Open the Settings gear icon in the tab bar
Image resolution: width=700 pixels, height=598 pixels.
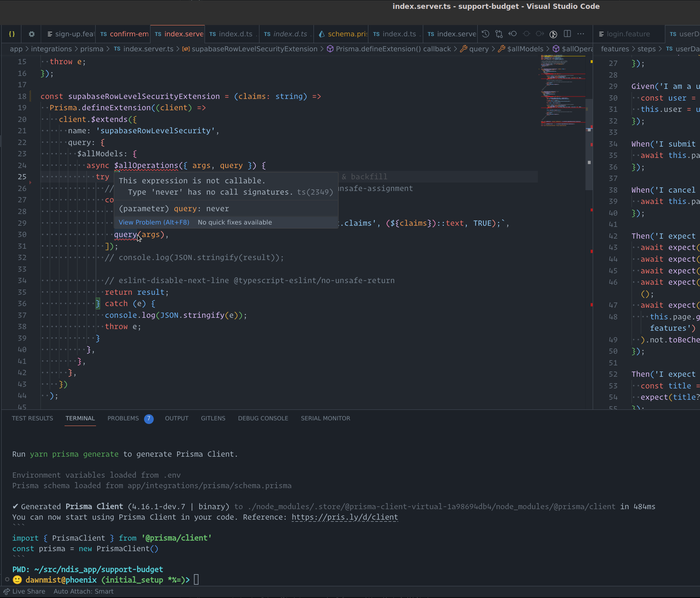(x=31, y=34)
